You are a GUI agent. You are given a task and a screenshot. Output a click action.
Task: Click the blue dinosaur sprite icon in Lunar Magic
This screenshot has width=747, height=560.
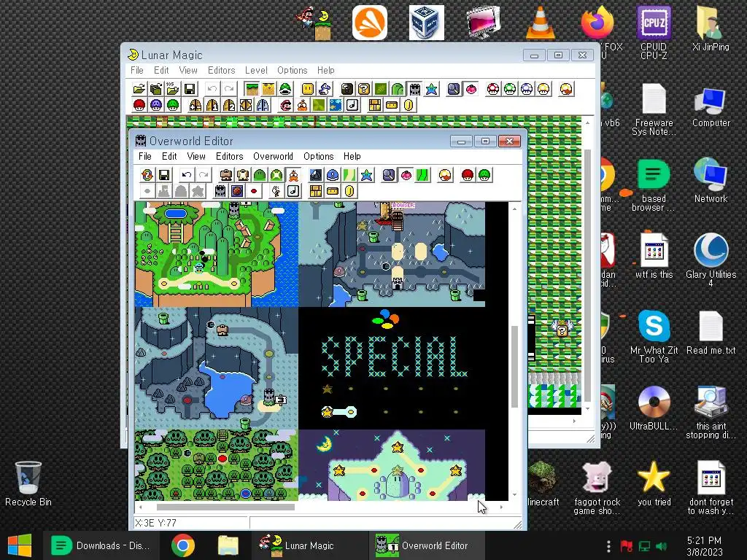pyautogui.click(x=325, y=88)
